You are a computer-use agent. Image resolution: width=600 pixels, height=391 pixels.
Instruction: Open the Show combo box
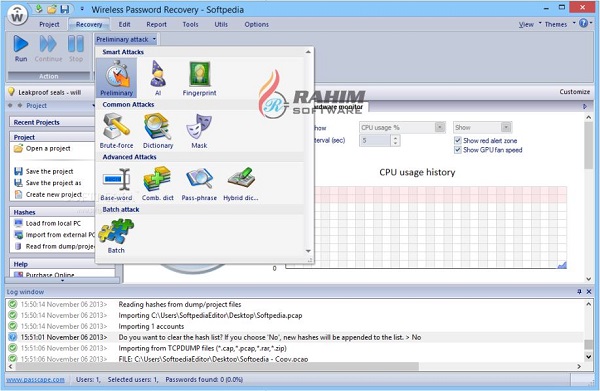[482, 127]
